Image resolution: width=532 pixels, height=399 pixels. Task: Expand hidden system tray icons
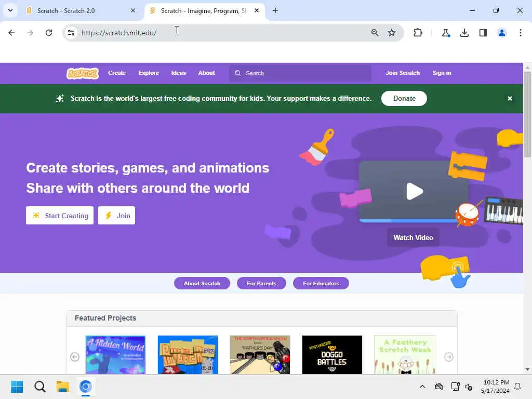(x=422, y=387)
